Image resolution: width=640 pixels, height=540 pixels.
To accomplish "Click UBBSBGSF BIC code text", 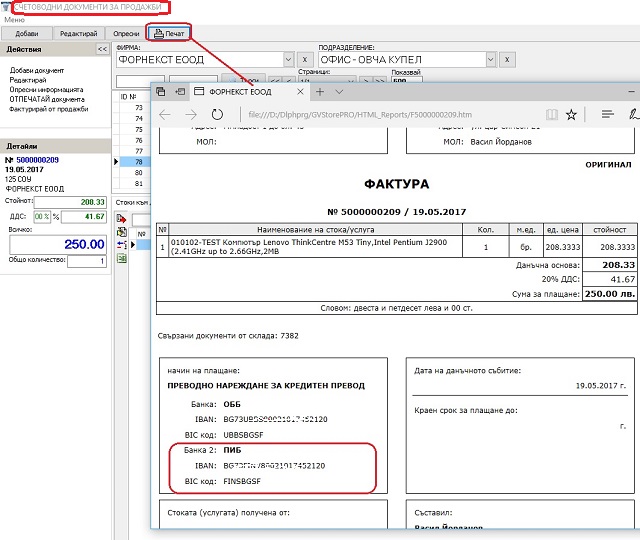I will click(x=243, y=435).
